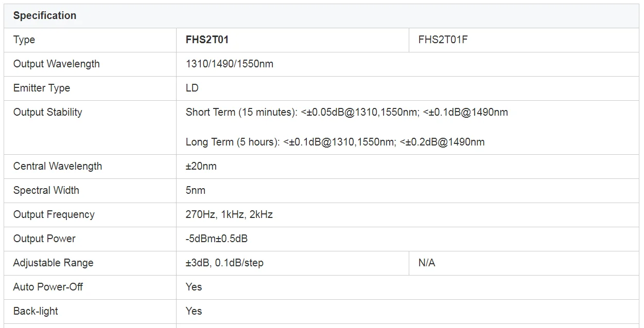Click the -5dBm±0.5dB output power value

pos(217,239)
